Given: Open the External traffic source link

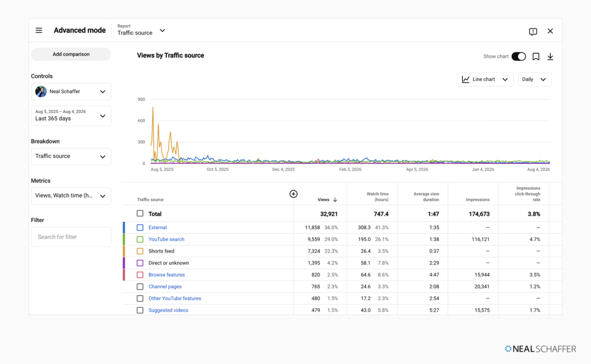Looking at the screenshot, I should pos(158,228).
